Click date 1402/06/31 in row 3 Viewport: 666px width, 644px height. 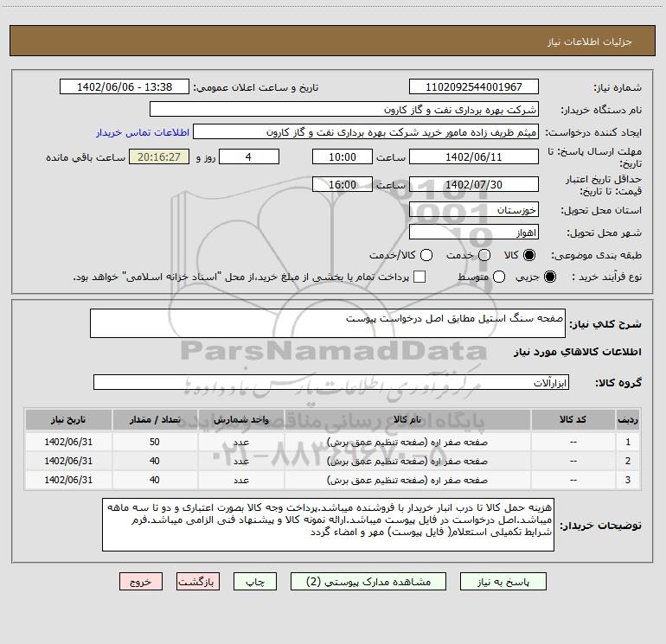click(68, 480)
